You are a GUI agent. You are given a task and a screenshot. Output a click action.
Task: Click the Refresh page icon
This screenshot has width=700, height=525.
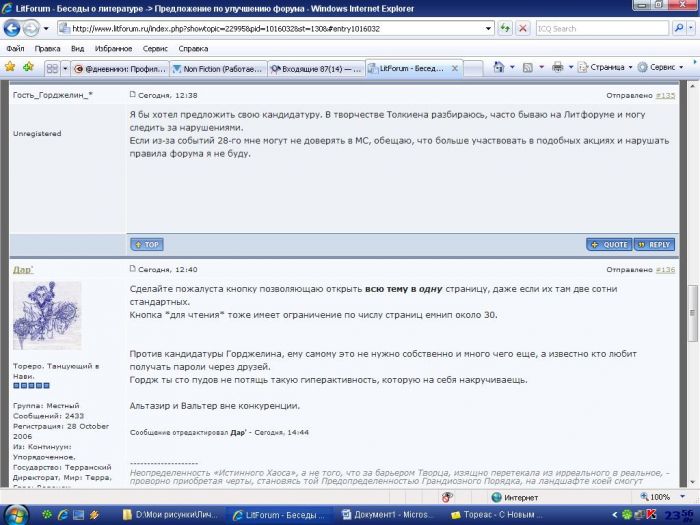click(505, 28)
